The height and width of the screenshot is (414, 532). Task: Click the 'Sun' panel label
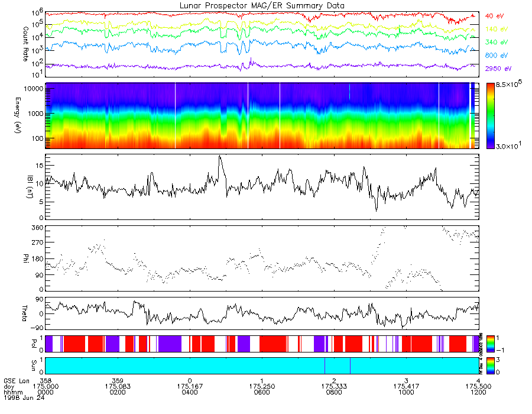(34, 365)
